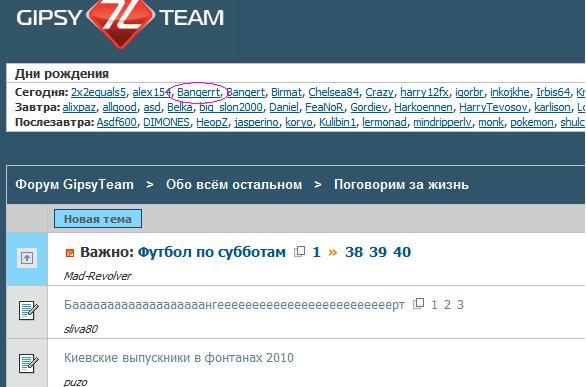Image resolution: width=586 pixels, height=387 pixels.
Task: Go to page 3 of Баааанге...ерт topic
Action: [460, 305]
